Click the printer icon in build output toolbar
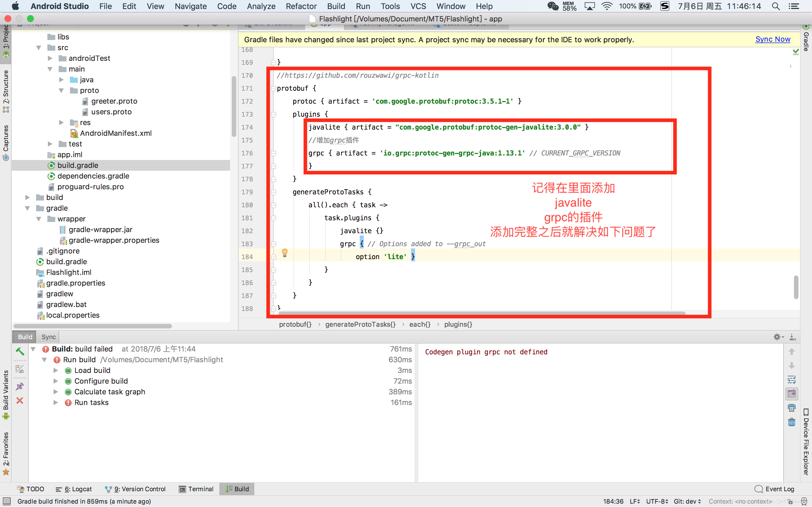 (x=791, y=408)
